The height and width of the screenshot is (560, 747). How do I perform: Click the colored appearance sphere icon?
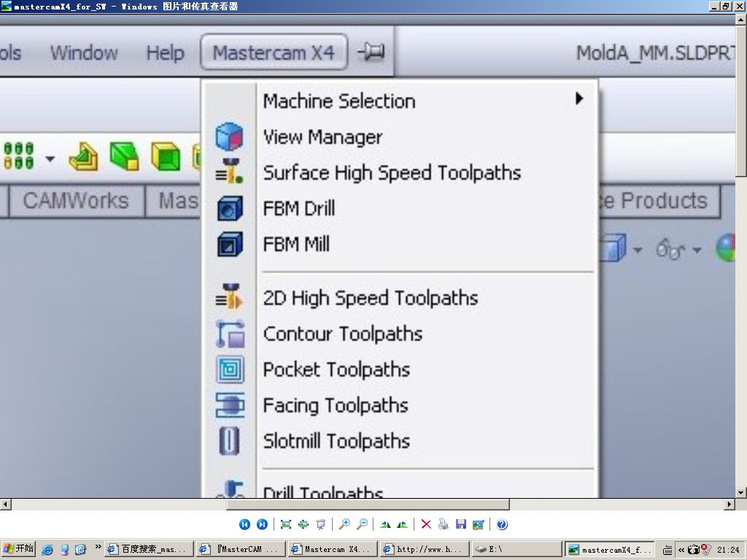(x=726, y=248)
